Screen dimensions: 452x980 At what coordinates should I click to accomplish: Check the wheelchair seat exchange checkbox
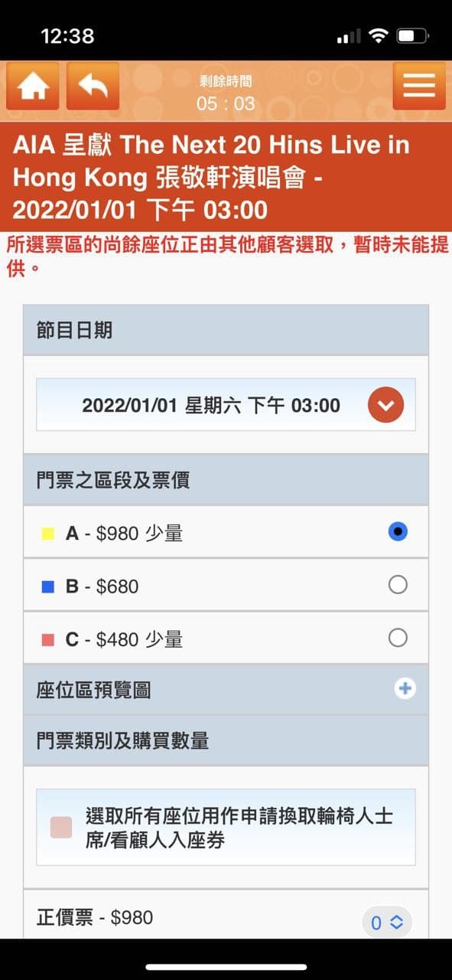[x=61, y=828]
